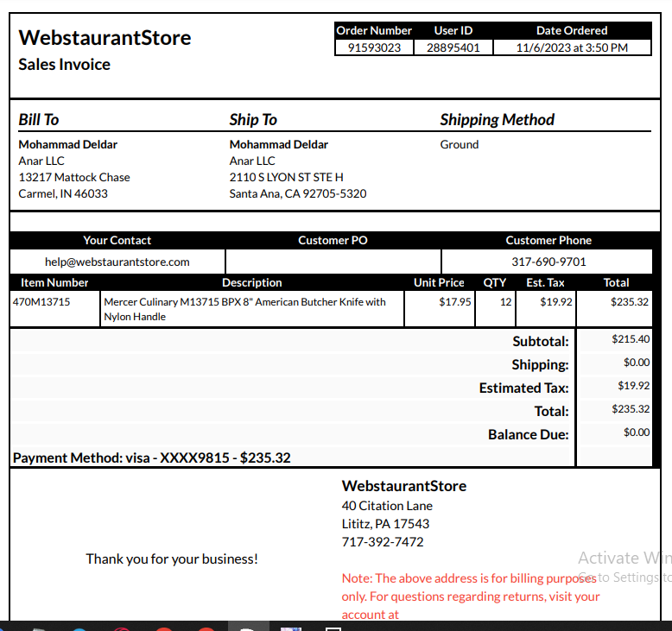This screenshot has height=631, width=672.
Task: Click the help@webstaurantstore.com contact email
Action: coord(117,262)
